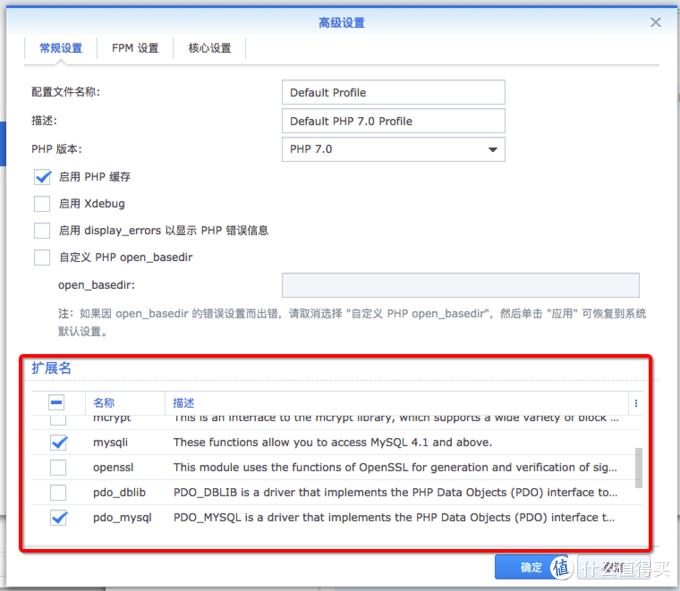The height and width of the screenshot is (591, 680).
Task: Sort extensions by 名称 column header
Action: tap(104, 403)
